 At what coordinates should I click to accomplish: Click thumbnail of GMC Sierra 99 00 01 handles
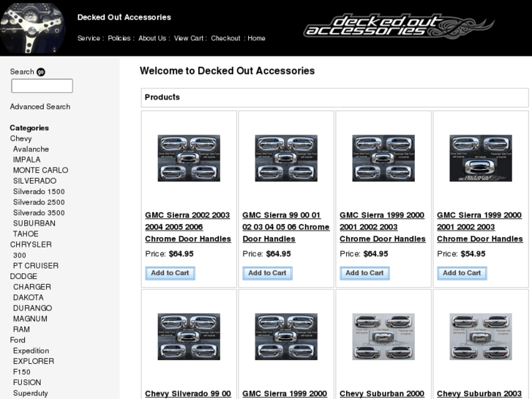(x=286, y=158)
